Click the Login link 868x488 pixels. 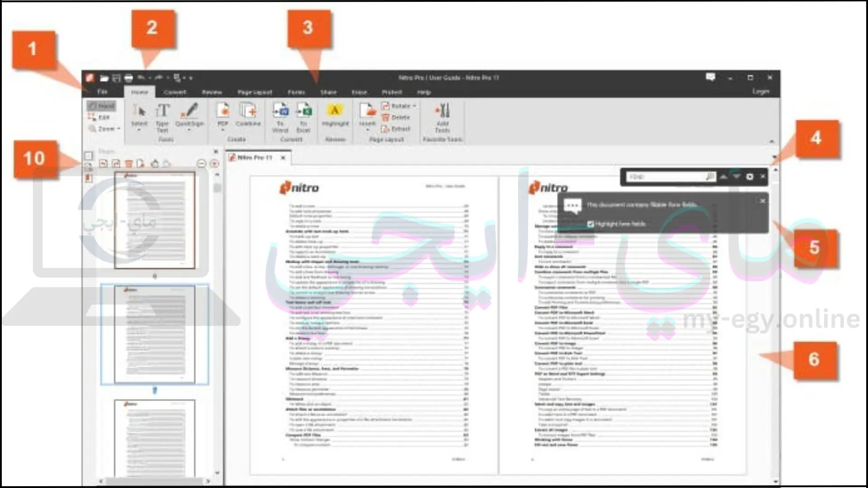(x=760, y=91)
